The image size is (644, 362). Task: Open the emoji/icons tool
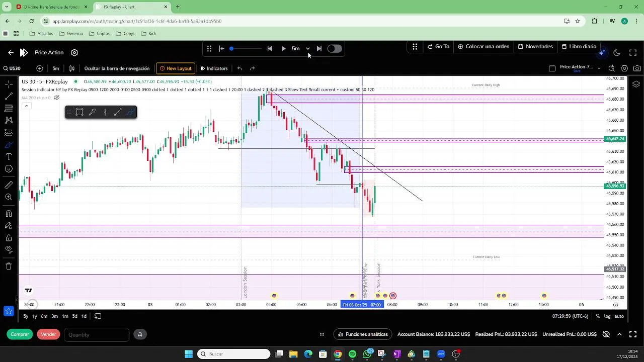9,169
